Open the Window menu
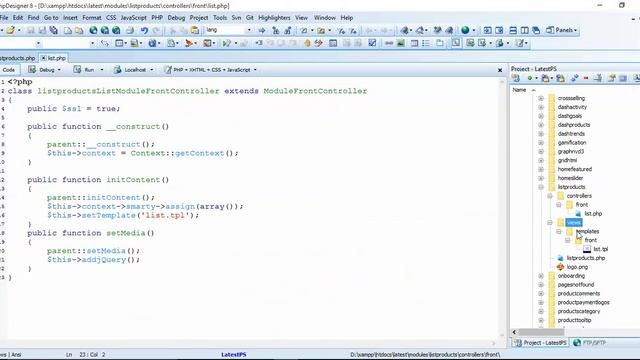The image size is (640, 360). (324, 18)
